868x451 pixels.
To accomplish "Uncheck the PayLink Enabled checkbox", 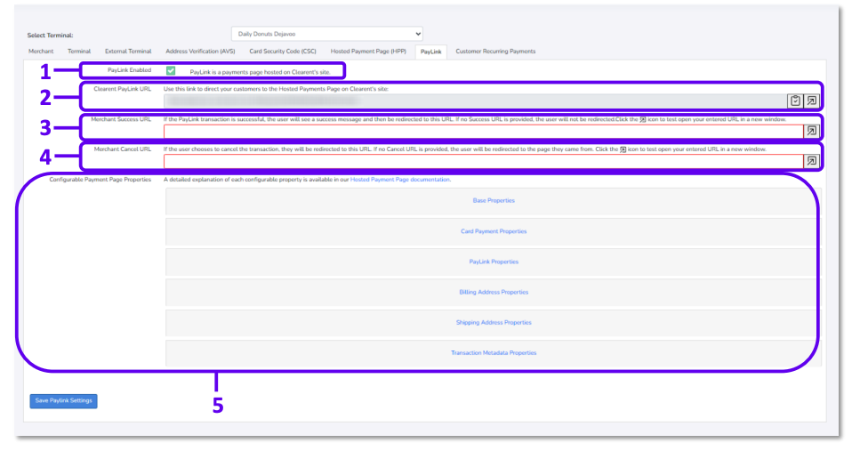I will click(x=171, y=71).
